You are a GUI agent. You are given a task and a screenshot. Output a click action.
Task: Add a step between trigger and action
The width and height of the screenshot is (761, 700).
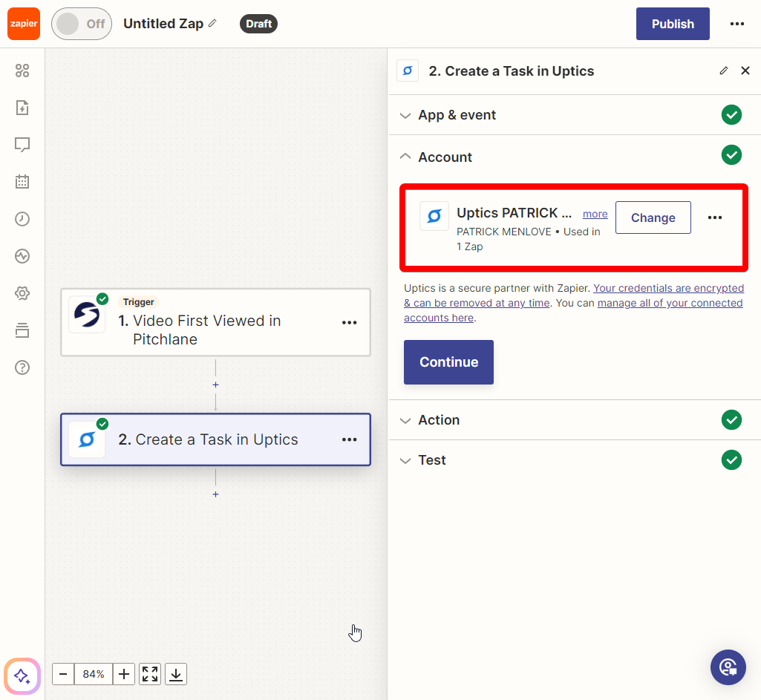(215, 385)
